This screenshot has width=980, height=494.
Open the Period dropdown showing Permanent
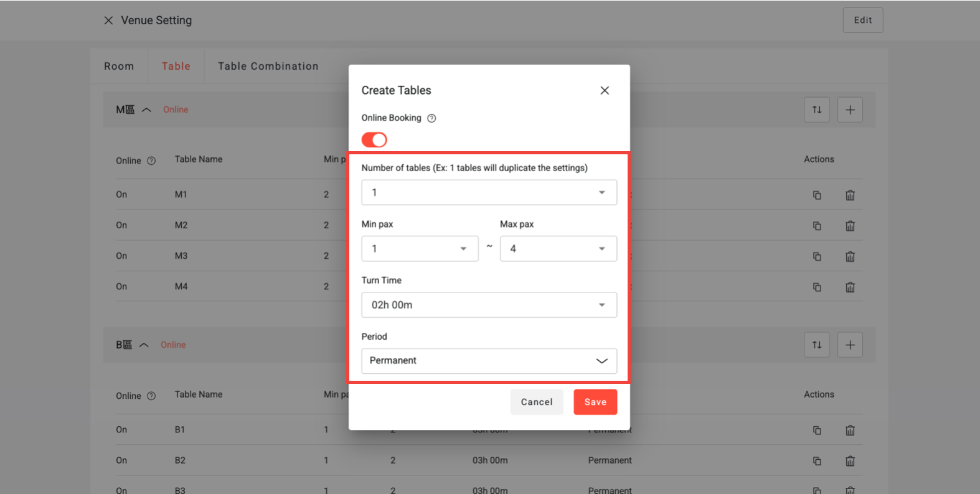pos(489,361)
